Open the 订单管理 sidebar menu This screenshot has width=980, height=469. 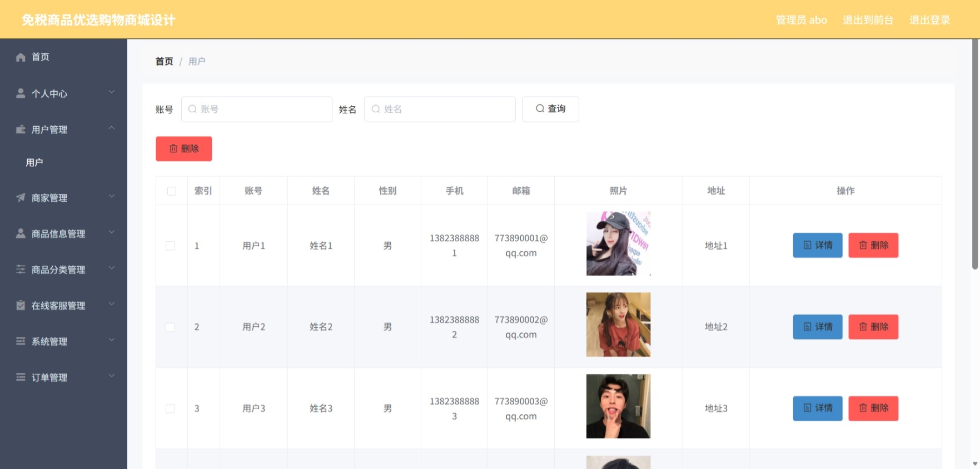click(63, 377)
